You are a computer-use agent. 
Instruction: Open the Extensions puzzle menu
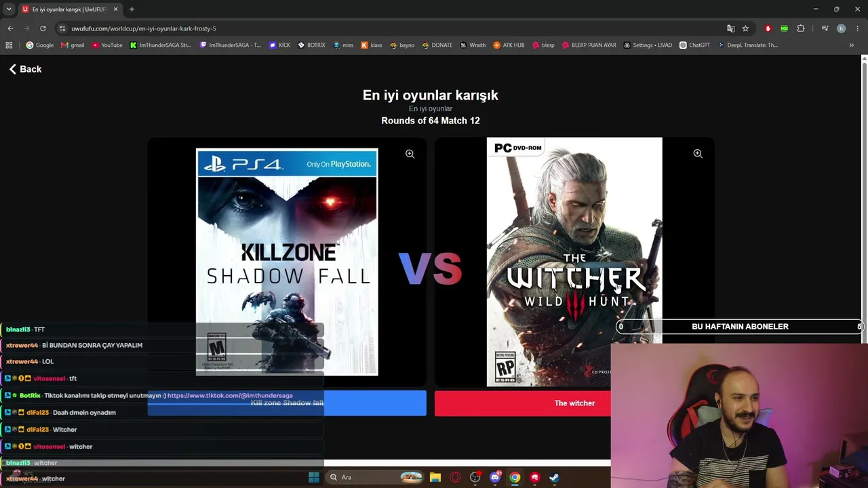pyautogui.click(x=801, y=28)
